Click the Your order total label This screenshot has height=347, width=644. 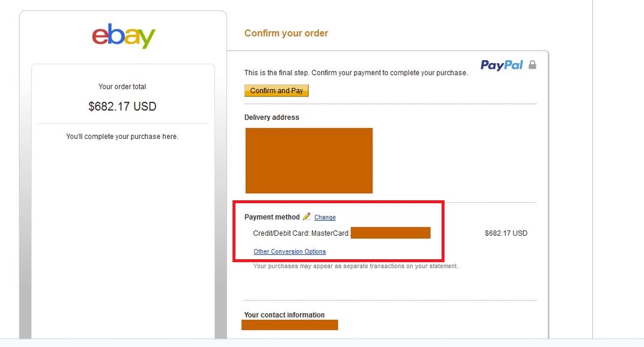tap(123, 87)
